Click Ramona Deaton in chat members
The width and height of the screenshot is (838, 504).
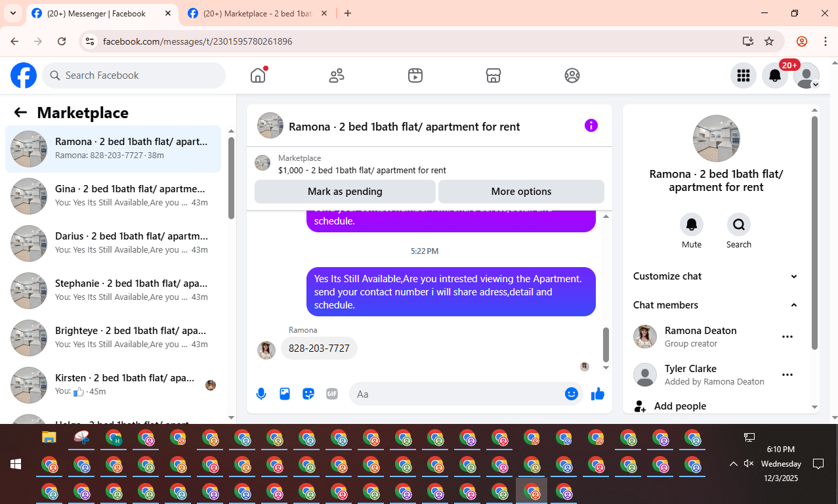click(x=700, y=331)
